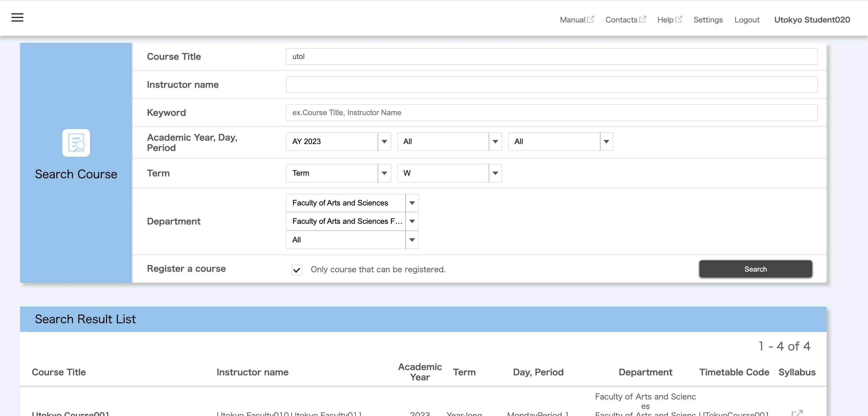This screenshot has height=416, width=868.
Task: Click into the Course Title input field
Action: [x=551, y=57]
